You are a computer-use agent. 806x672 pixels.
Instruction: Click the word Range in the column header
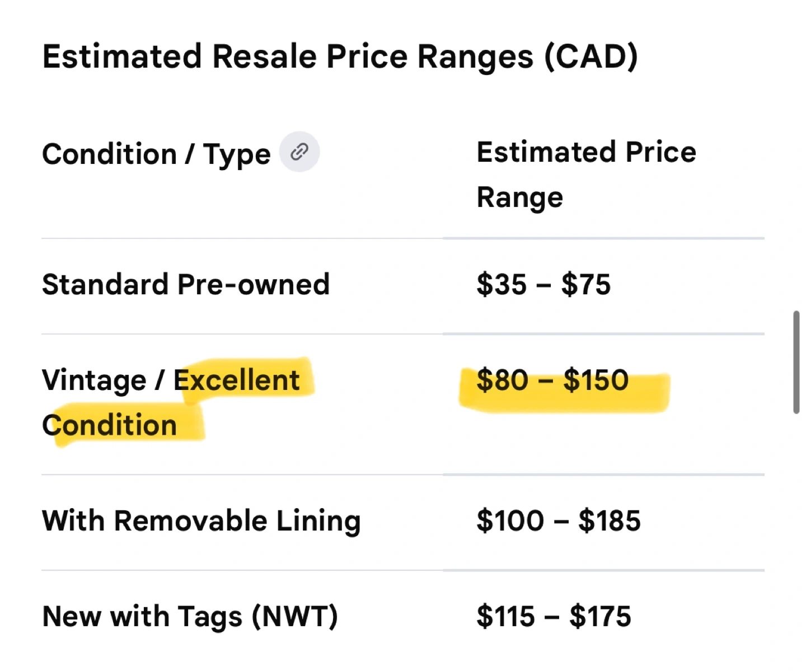coord(519,198)
